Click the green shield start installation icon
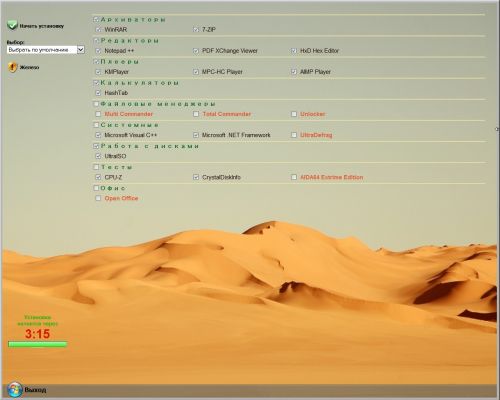 [12, 25]
